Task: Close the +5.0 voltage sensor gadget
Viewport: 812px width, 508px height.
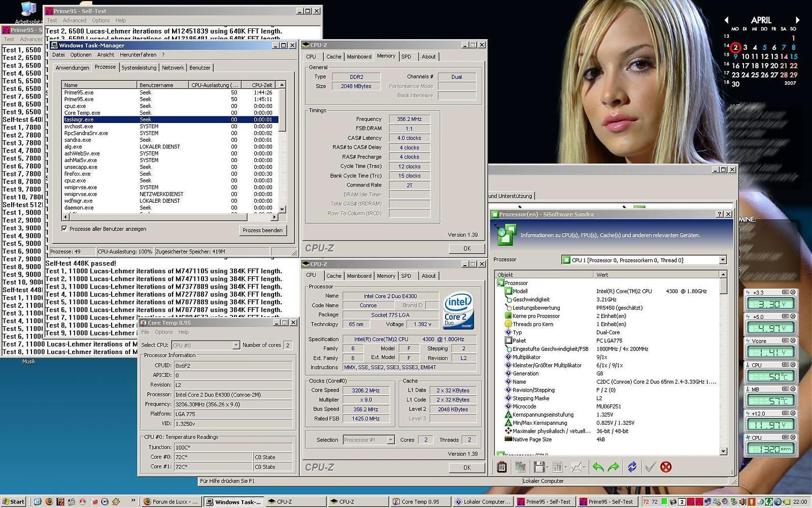Action: click(x=793, y=316)
